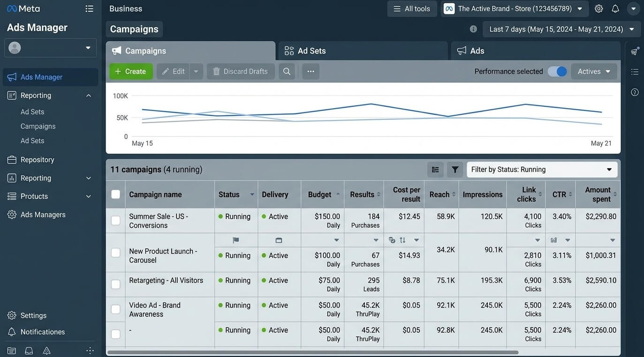
Task: Switch to the Ads tab
Action: (x=536, y=51)
